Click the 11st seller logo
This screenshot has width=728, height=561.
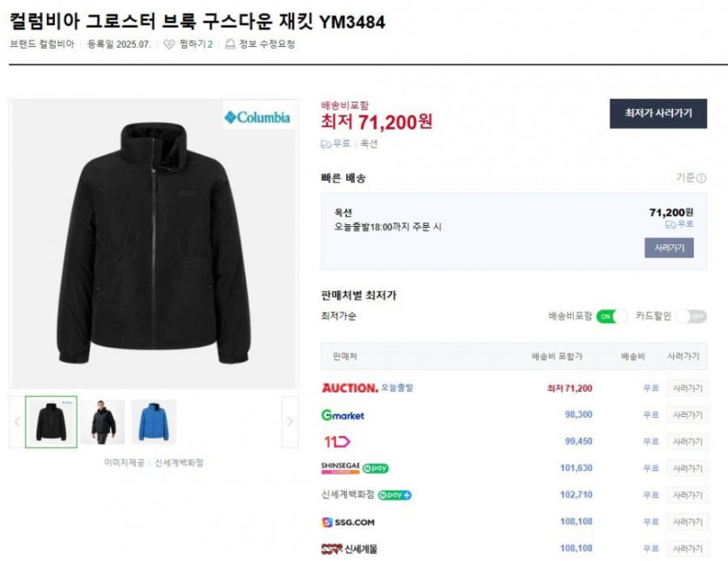click(x=337, y=441)
